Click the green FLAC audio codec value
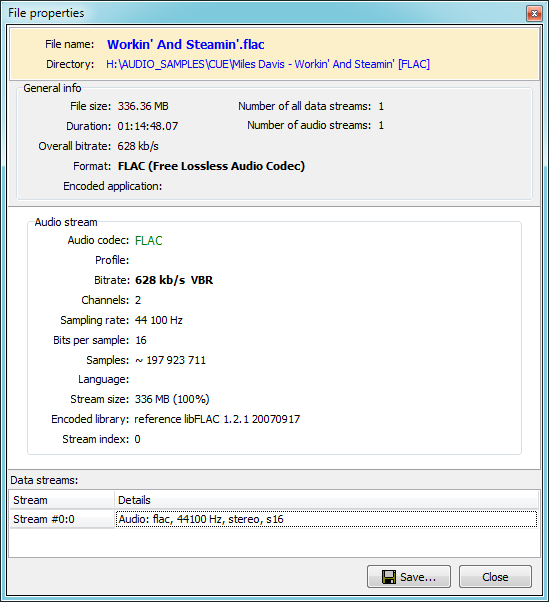Screen dimensions: 549x602 149,241
